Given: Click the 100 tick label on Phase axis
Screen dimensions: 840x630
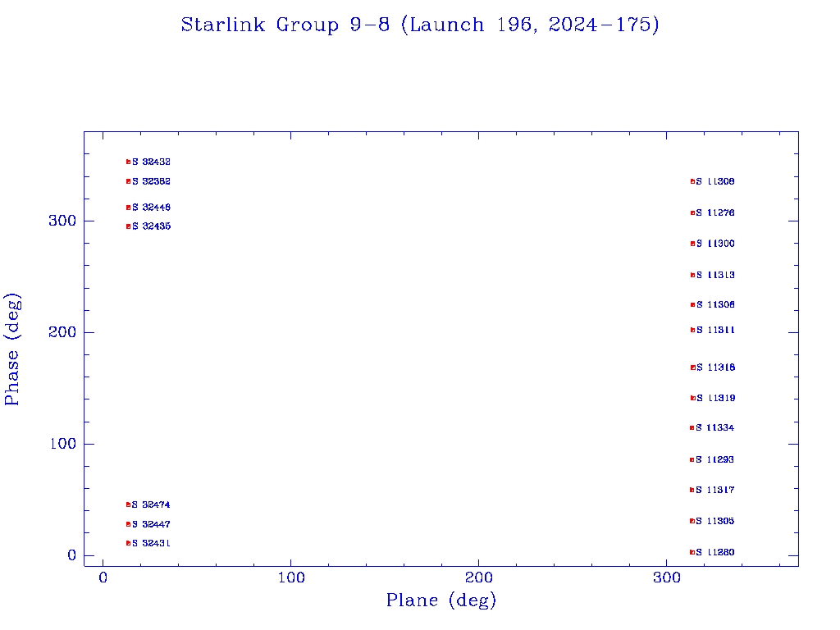Looking at the screenshot, I should point(62,444).
